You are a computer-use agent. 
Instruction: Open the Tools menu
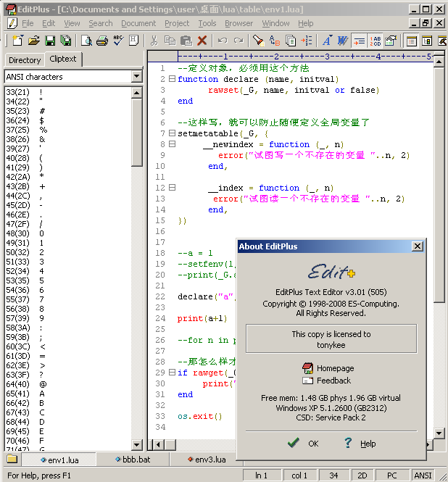[x=207, y=23]
